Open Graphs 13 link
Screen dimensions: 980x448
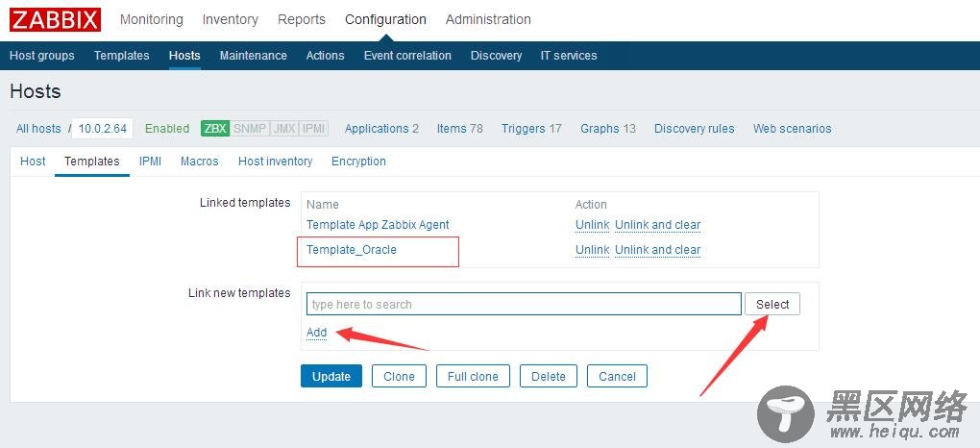click(608, 128)
